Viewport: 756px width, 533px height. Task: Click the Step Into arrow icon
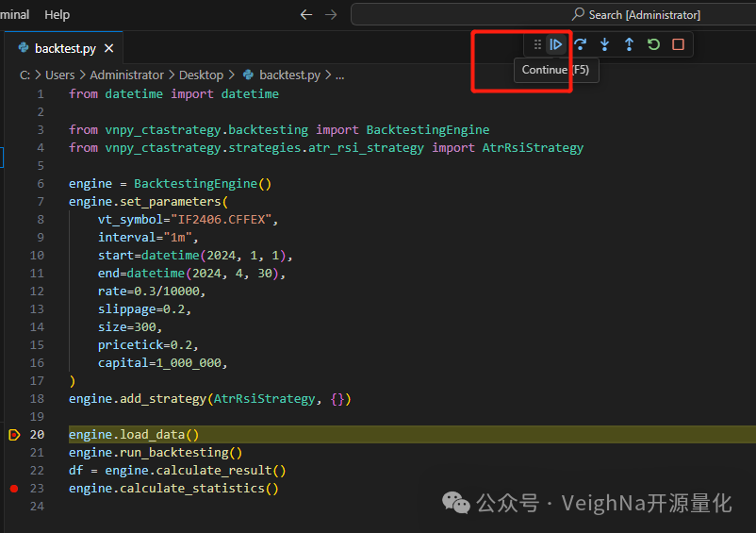pos(604,44)
